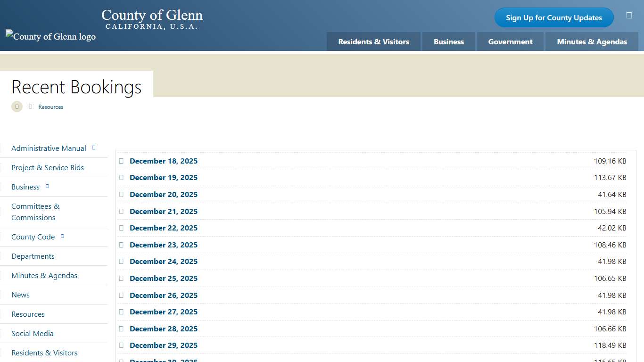
Task: Click Sign Up for County Updates
Action: pyautogui.click(x=553, y=17)
